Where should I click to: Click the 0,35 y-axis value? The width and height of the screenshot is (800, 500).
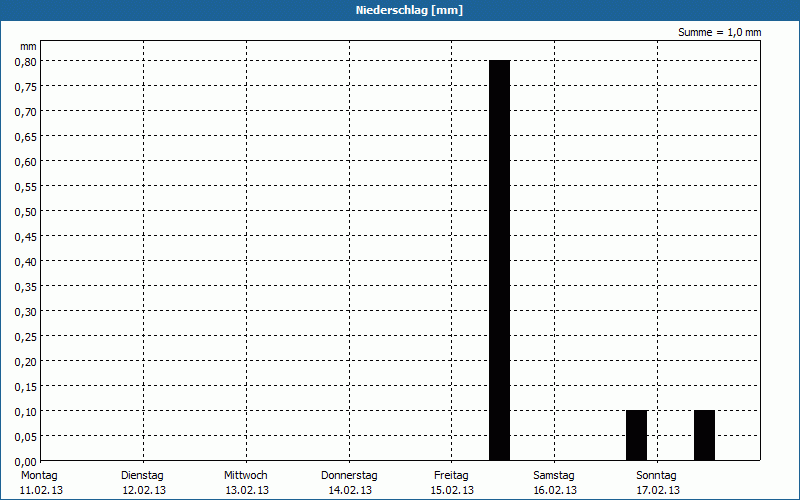coord(26,287)
